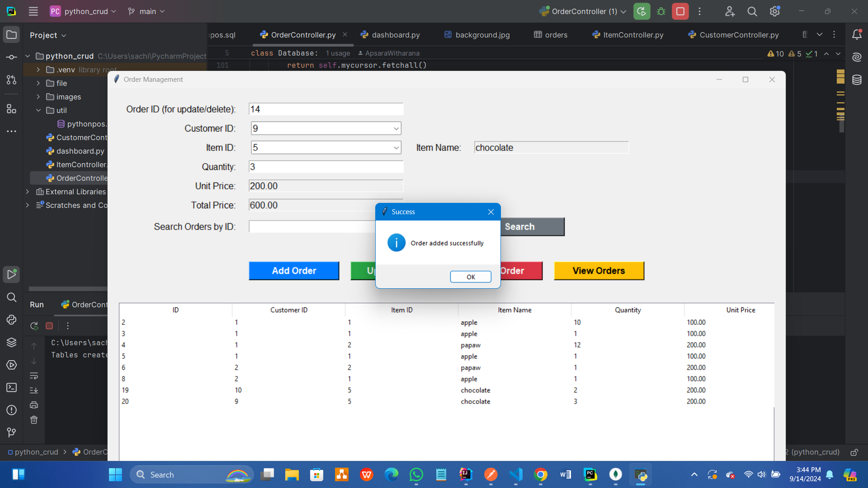868x488 pixels.
Task: Click the Debug bug icon
Action: click(x=661, y=11)
